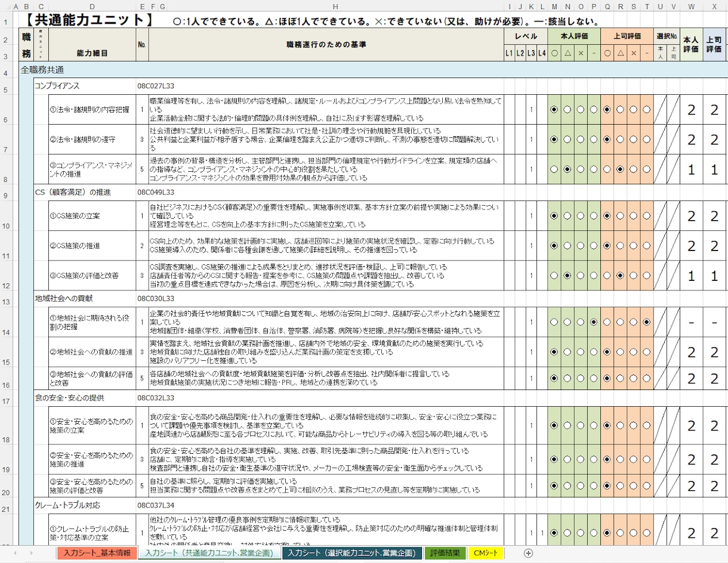
Task: Select 本人評価 ○ for ③CS施策の評価と改善
Action: click(554, 276)
